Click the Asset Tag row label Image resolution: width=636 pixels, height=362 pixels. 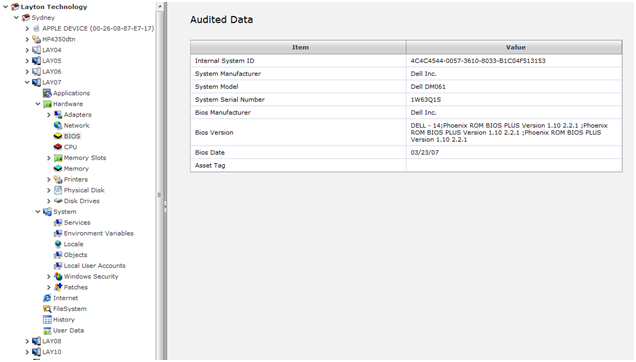coord(210,166)
